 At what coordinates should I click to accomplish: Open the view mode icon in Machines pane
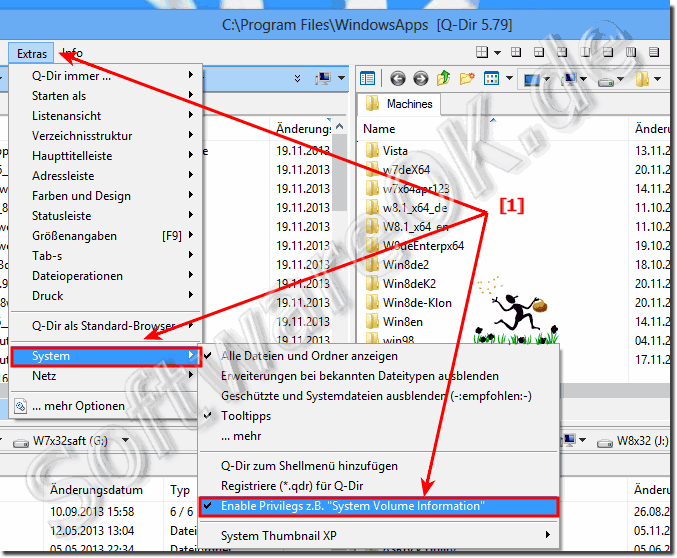[491, 79]
